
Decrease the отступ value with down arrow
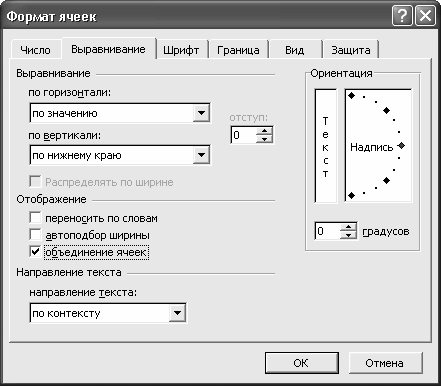pyautogui.click(x=264, y=139)
